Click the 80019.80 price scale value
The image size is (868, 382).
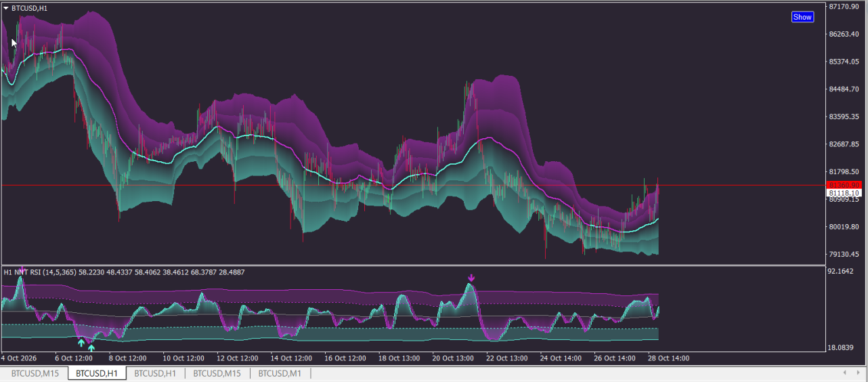click(844, 227)
